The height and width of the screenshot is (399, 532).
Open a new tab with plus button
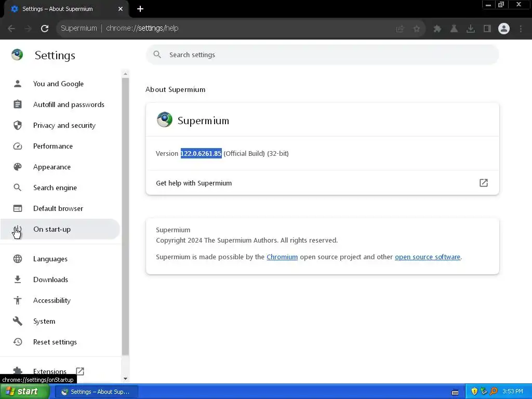[x=140, y=9]
